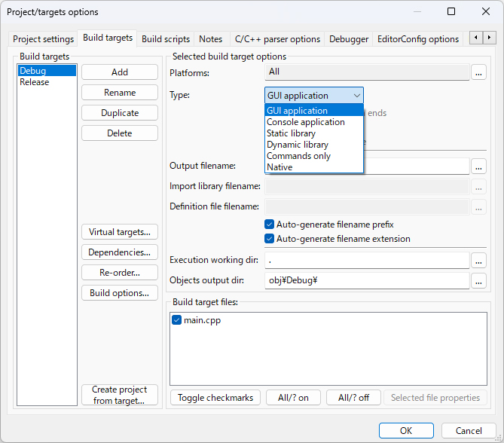Duplicate the selected build target
The height and width of the screenshot is (443, 504).
pos(120,113)
